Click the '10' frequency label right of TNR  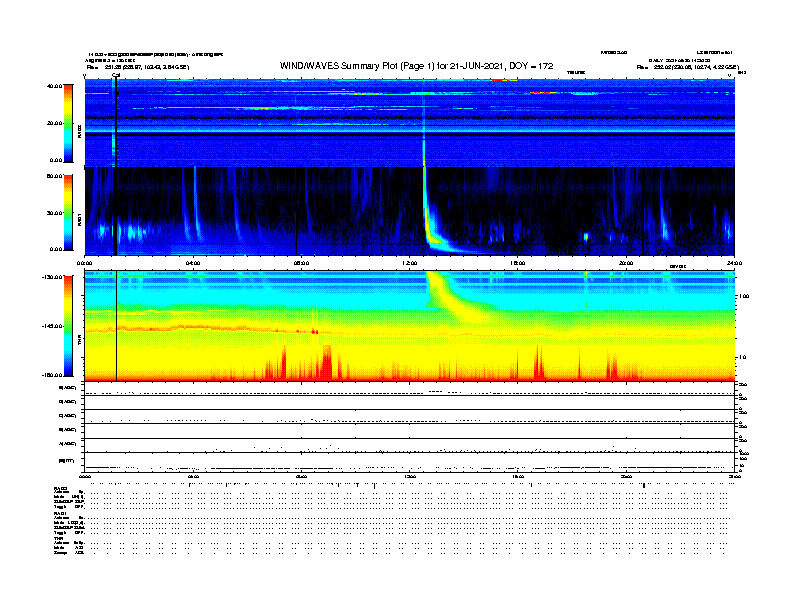(x=742, y=357)
